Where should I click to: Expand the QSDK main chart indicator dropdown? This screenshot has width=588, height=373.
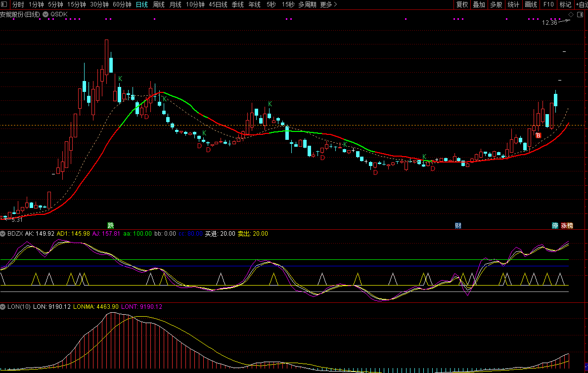[x=45, y=14]
